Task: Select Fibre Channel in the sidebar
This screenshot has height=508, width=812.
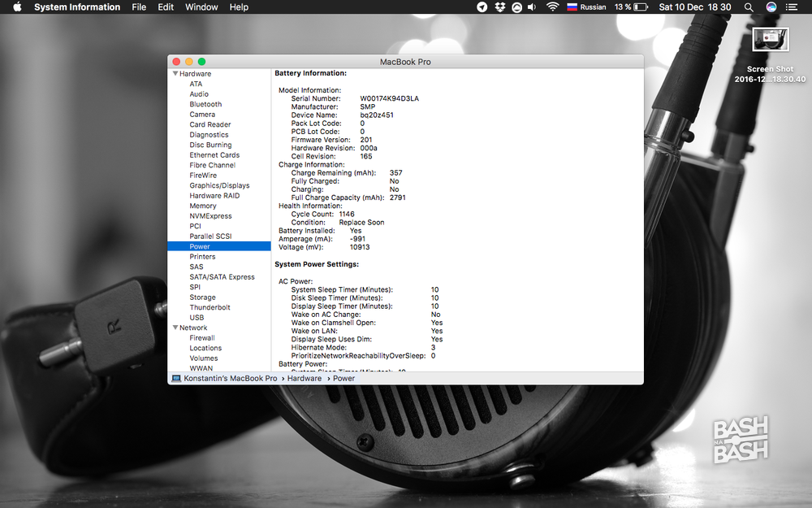Action: 212,165
